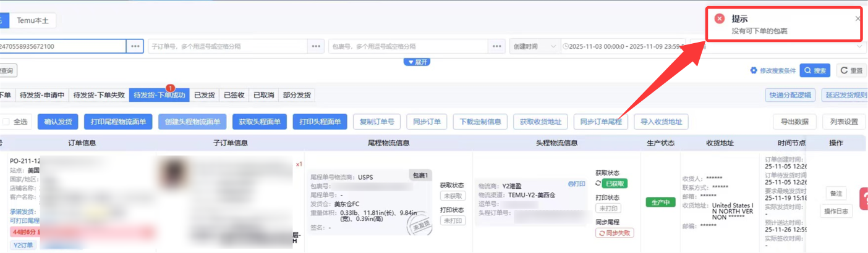Open the ellipsis button beside 子订单号 field
868x253 pixels.
(317, 46)
